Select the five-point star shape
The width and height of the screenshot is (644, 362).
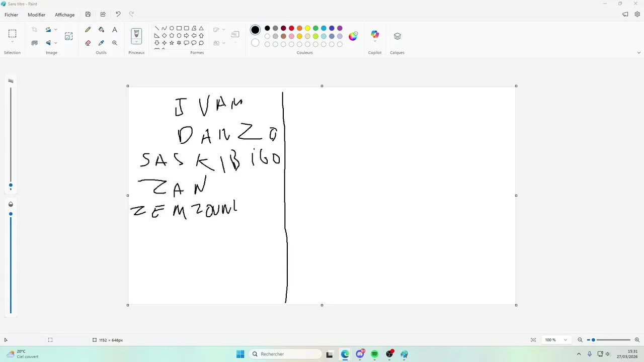click(172, 43)
